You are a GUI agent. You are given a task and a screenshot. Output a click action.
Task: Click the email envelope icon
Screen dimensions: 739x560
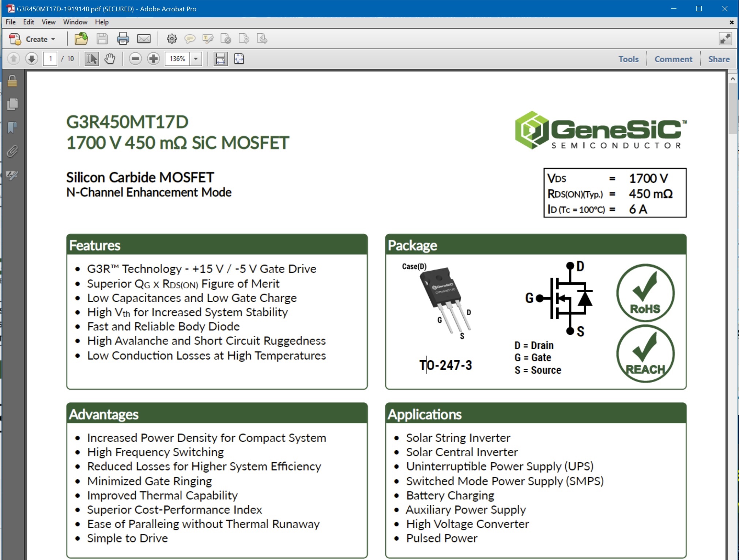click(144, 39)
